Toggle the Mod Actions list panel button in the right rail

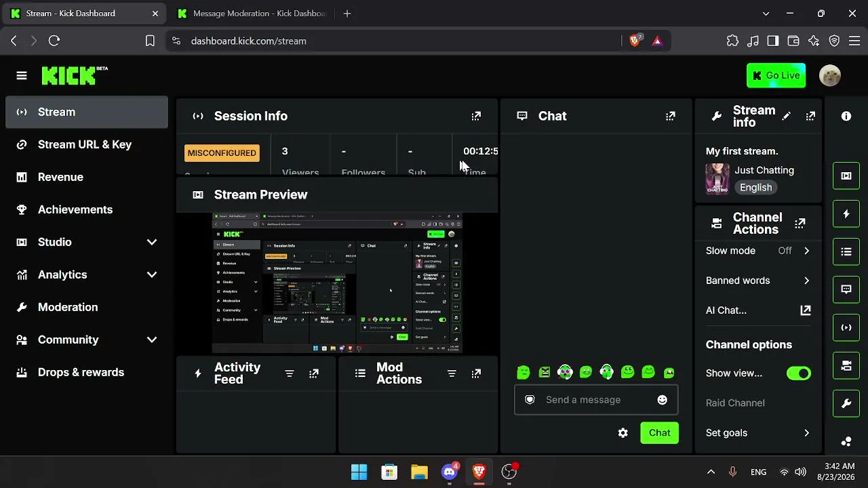pos(846,251)
